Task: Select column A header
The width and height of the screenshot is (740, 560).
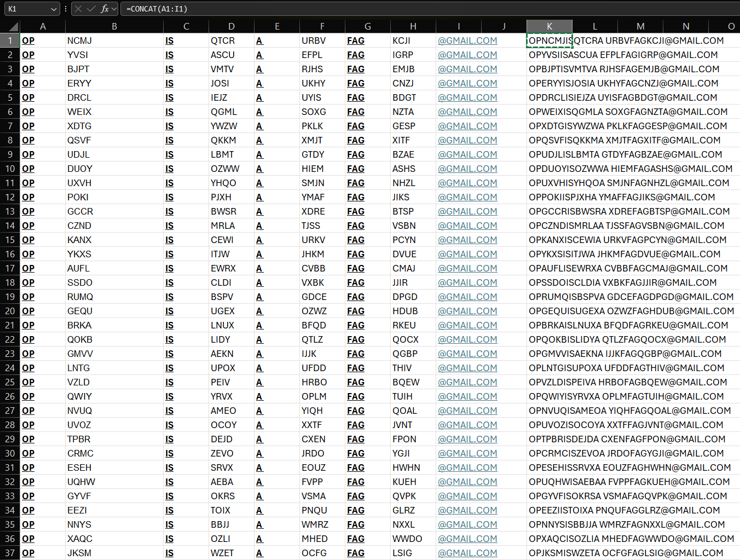Action: click(x=43, y=26)
